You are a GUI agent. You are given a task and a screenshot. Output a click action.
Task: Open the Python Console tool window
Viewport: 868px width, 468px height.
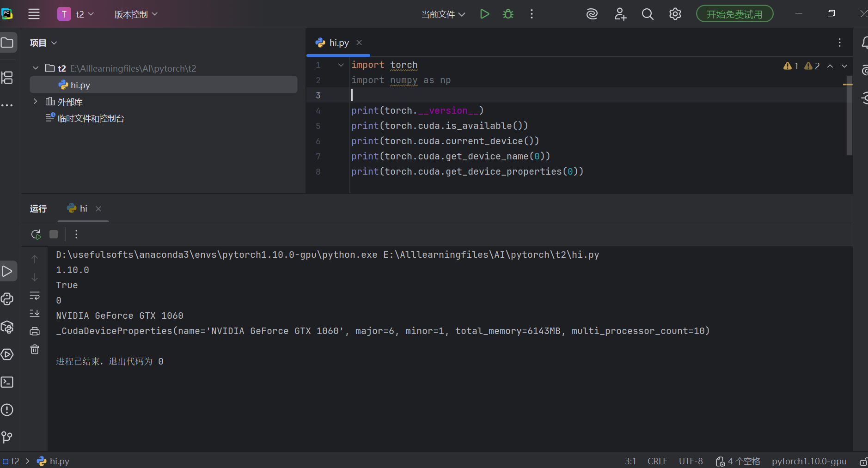tap(7, 299)
